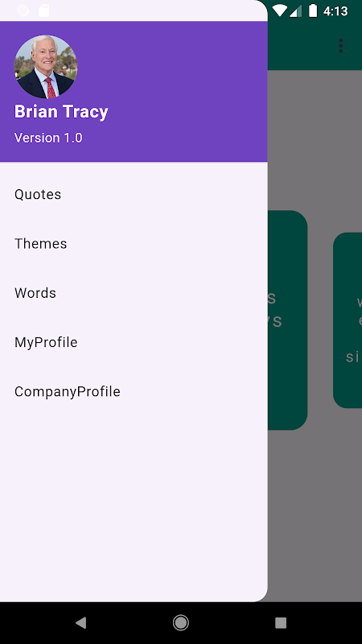Tap the Version 1.0 label

[x=48, y=138]
